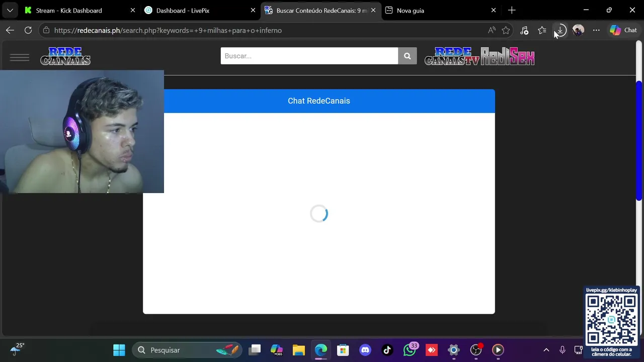Open the tab actions dropdown in Edge
The height and width of the screenshot is (362, 644).
point(10,10)
